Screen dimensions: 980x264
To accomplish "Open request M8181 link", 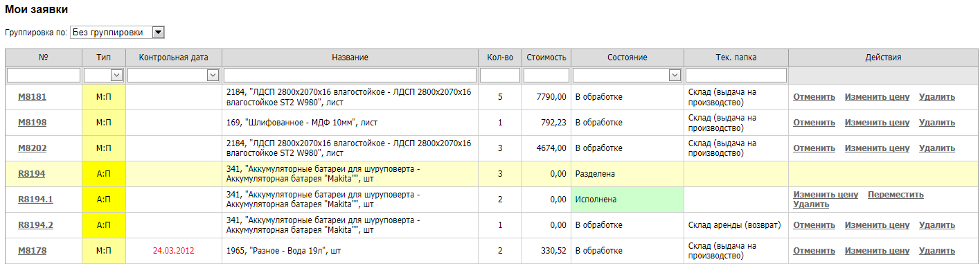I will tap(32, 97).
